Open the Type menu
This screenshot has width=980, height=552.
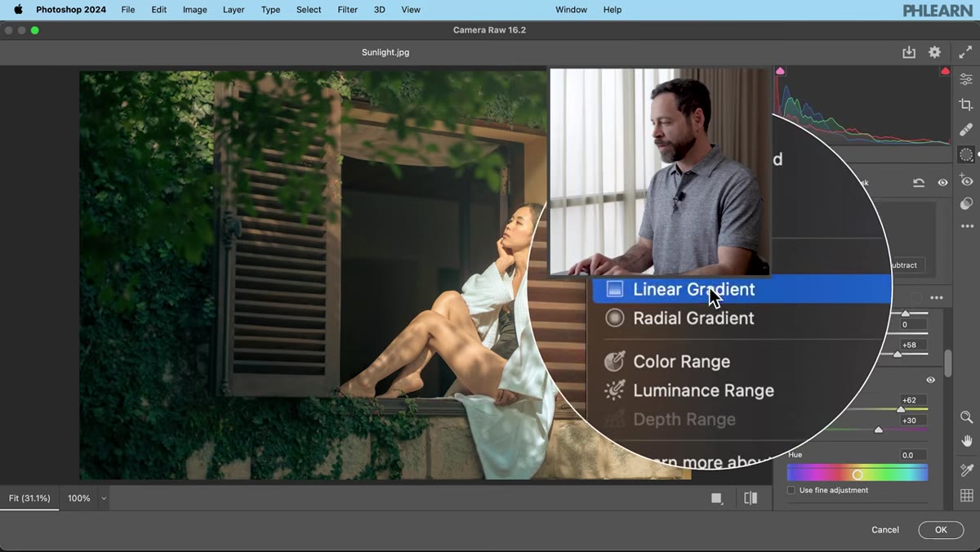click(x=270, y=10)
